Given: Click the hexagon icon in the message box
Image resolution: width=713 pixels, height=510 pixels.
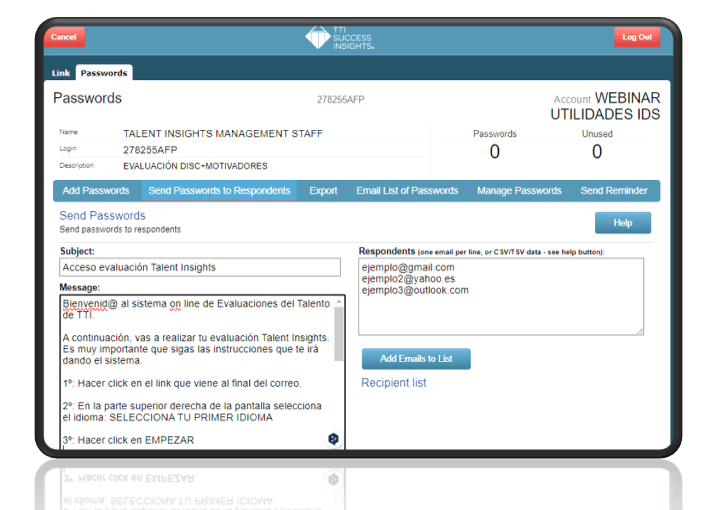Looking at the screenshot, I should click(x=333, y=439).
